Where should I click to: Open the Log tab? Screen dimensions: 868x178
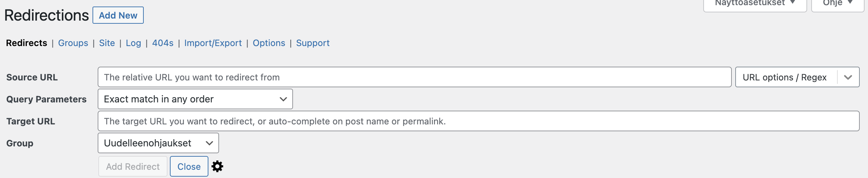[133, 43]
